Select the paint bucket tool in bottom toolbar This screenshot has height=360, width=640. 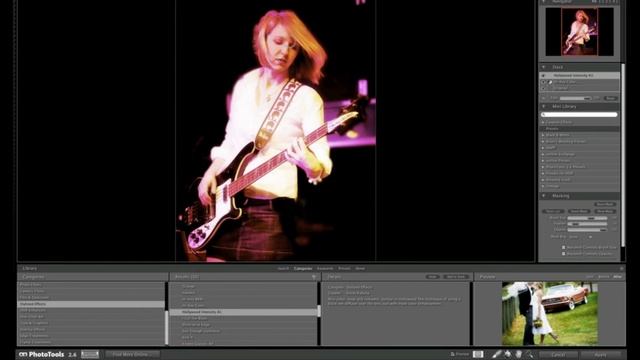pos(508,354)
